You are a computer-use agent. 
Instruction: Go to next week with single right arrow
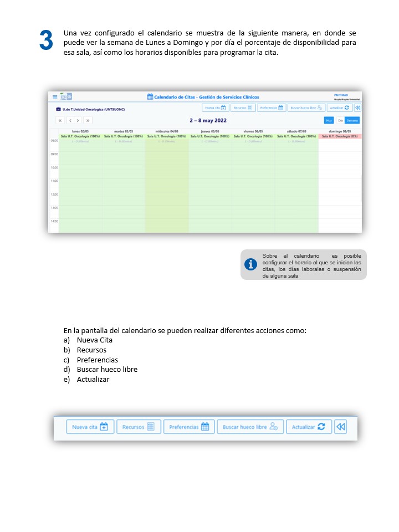(x=78, y=120)
